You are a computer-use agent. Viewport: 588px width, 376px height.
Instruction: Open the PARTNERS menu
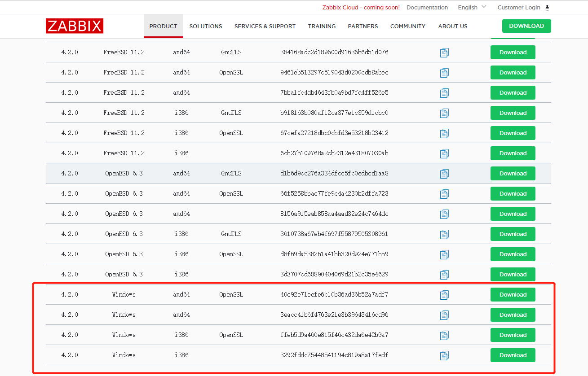[x=363, y=26]
